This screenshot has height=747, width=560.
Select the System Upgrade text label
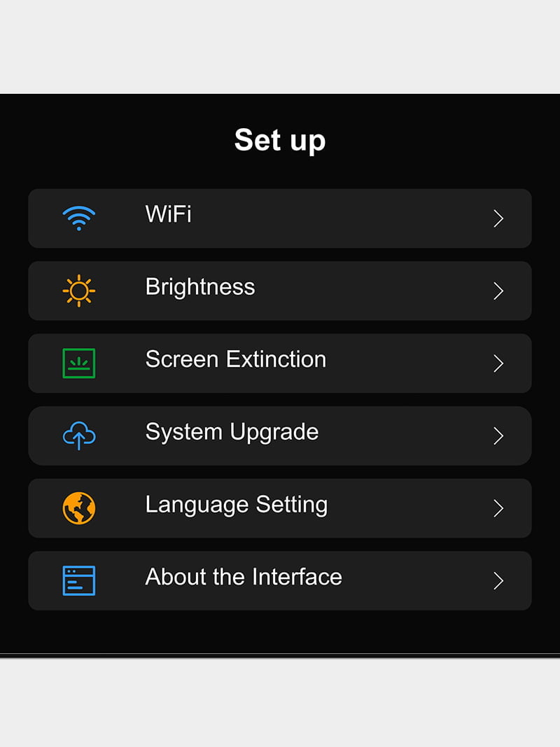tap(232, 432)
